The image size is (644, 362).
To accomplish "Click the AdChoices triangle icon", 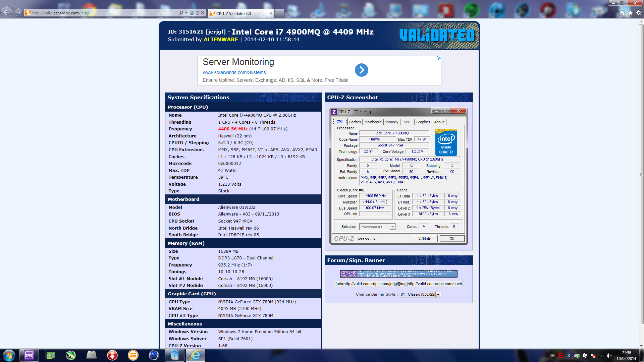I will coord(438,58).
